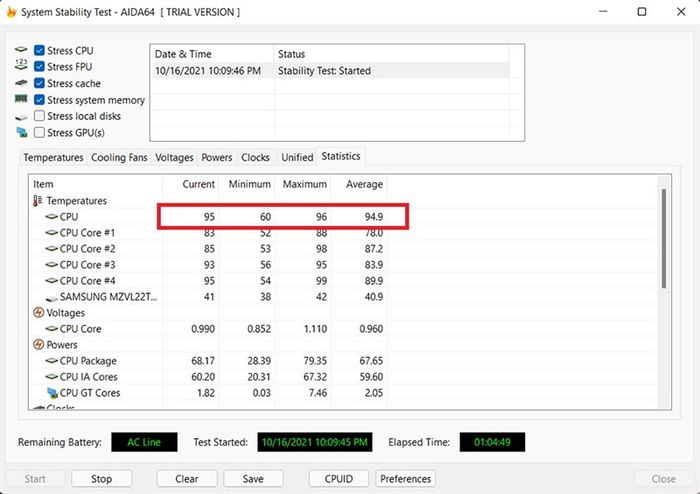Toggle the Stress FPU checkbox
Screen dimensions: 700x494
tap(39, 66)
